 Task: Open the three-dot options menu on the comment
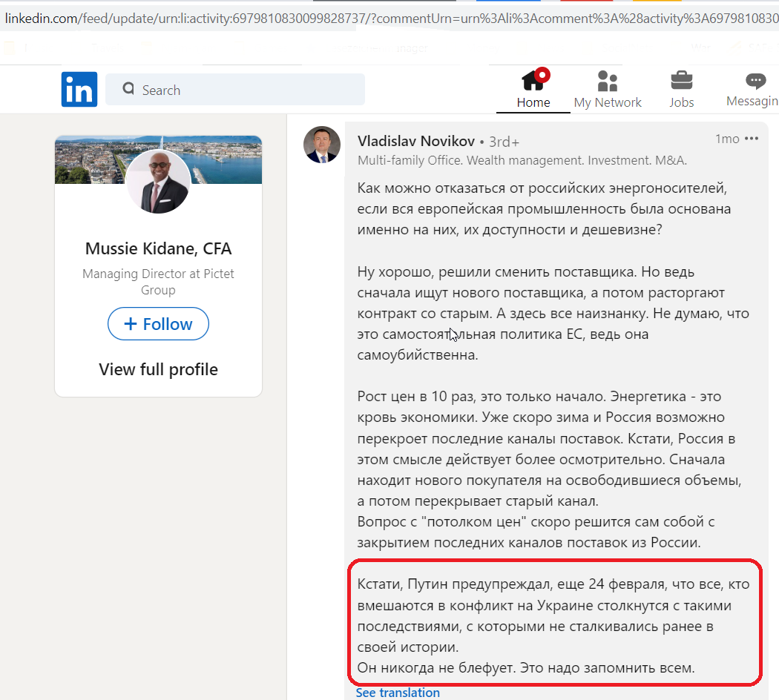pos(752,139)
